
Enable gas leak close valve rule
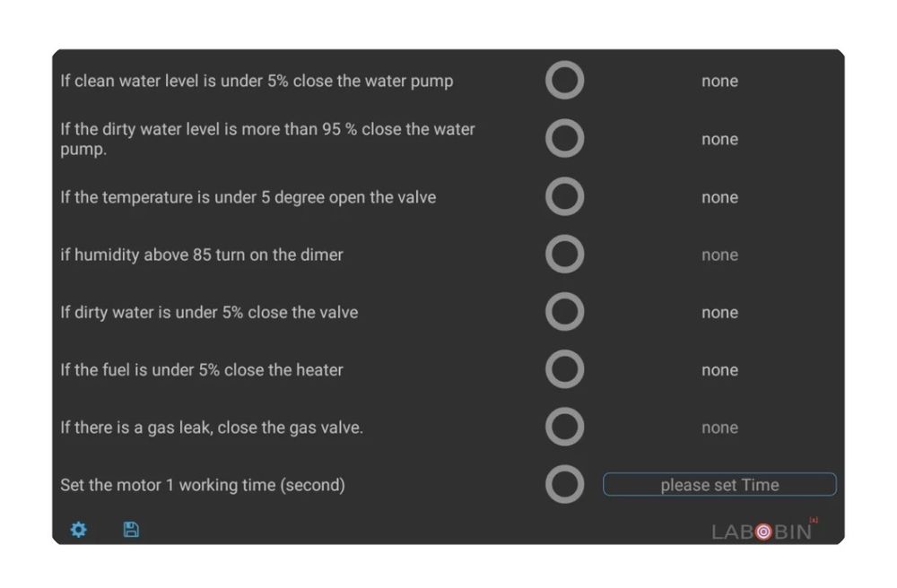point(564,428)
